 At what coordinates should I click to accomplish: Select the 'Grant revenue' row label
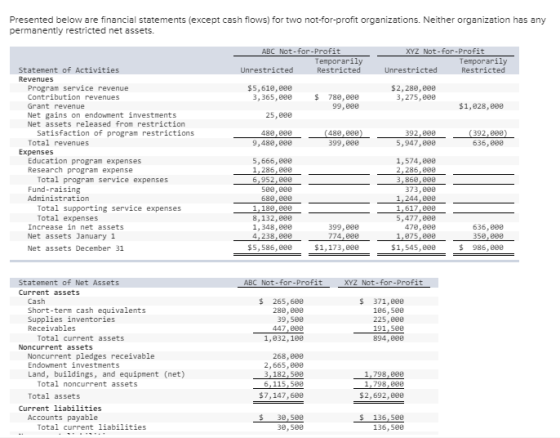(x=56, y=106)
